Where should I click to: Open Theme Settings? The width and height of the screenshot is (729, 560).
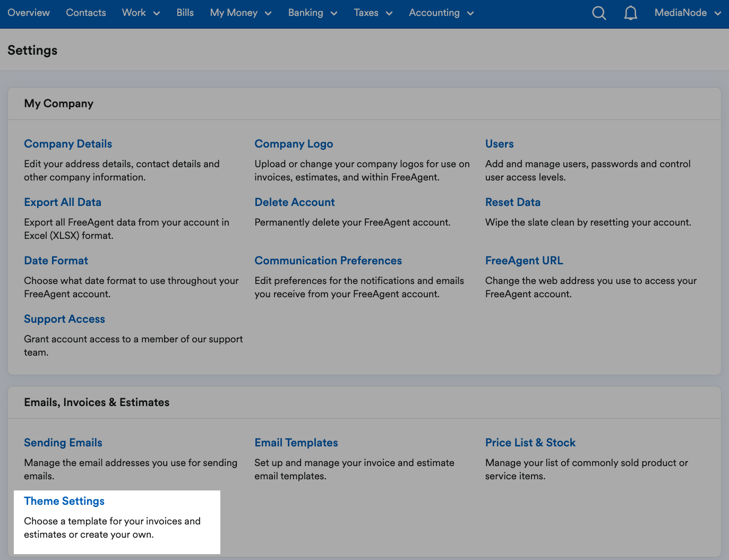(64, 501)
